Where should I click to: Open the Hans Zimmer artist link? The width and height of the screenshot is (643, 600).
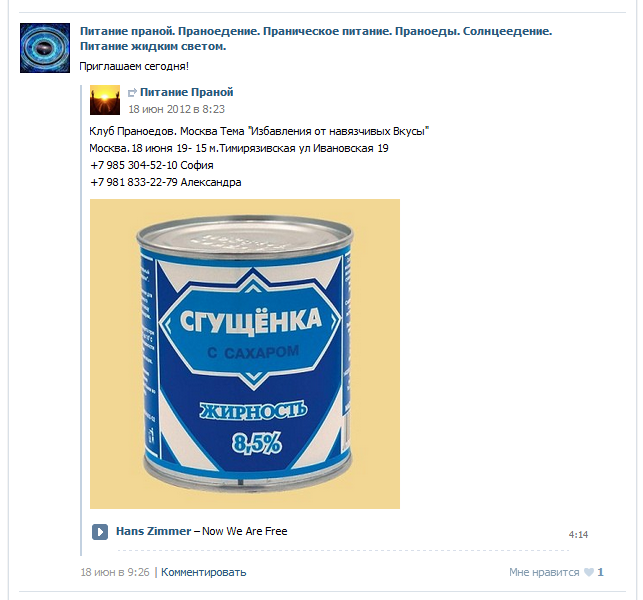tap(153, 531)
